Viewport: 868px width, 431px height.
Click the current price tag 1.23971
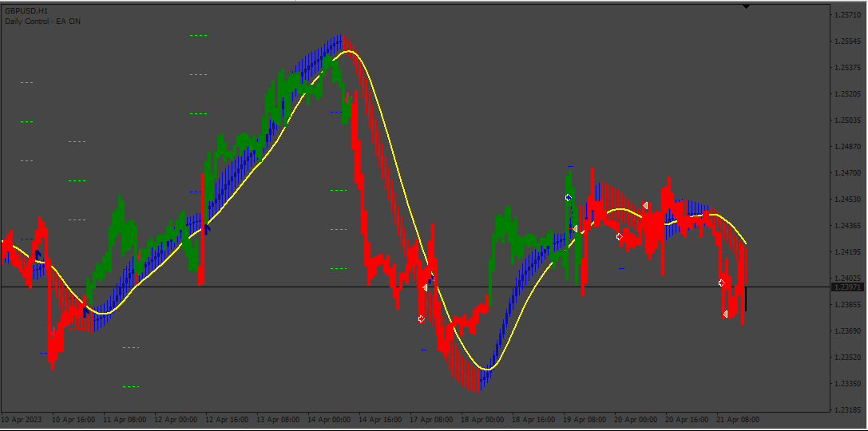[x=847, y=287]
